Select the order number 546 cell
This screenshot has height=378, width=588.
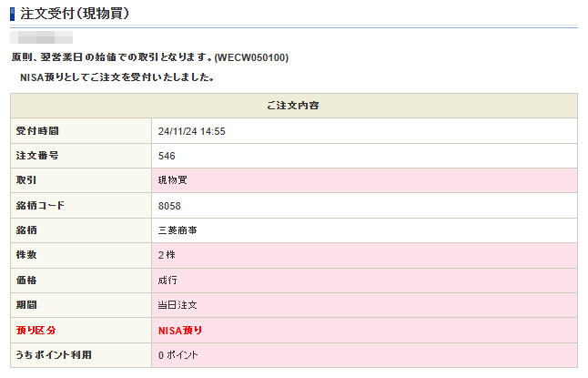pos(167,156)
